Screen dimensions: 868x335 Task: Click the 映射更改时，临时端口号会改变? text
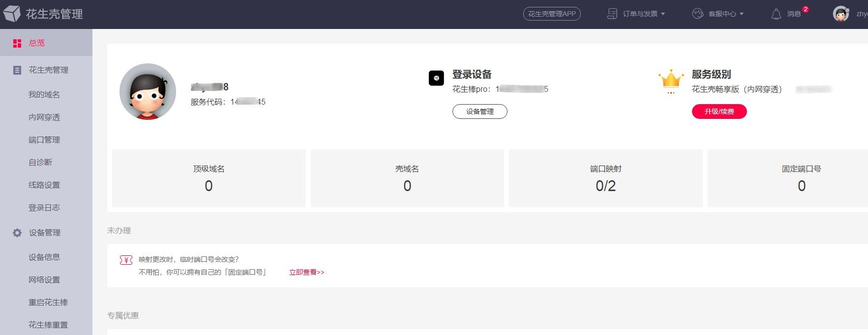[x=189, y=259]
